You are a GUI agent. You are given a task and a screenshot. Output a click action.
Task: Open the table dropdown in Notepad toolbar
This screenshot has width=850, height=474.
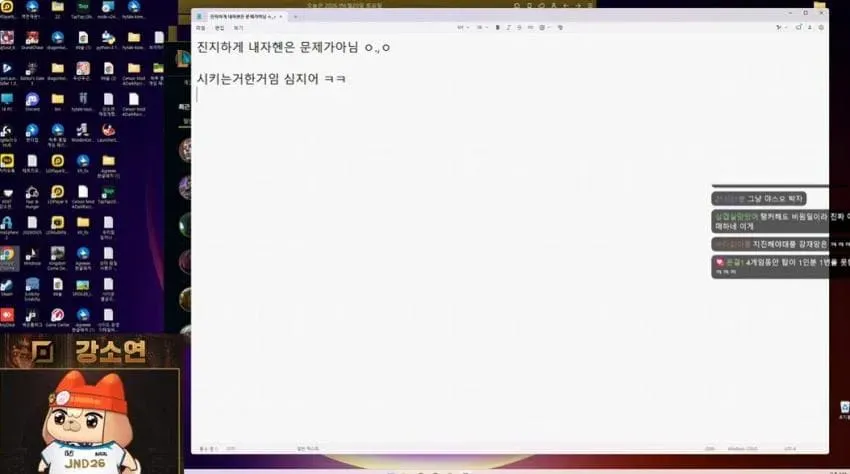544,27
